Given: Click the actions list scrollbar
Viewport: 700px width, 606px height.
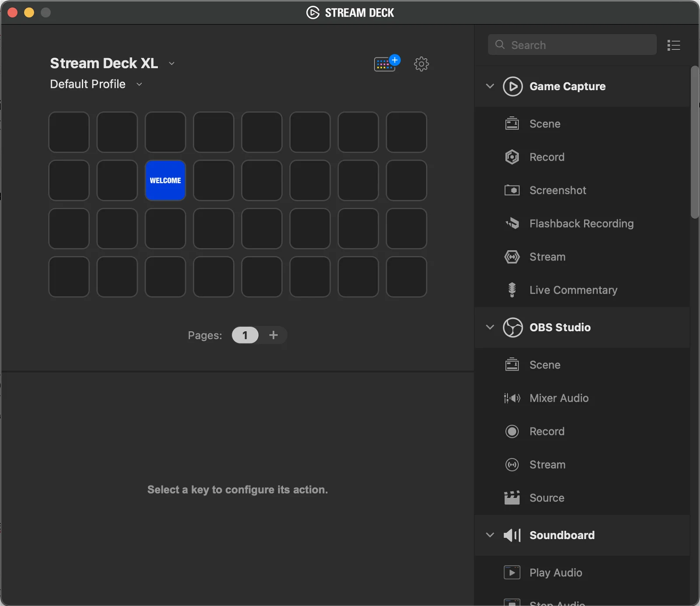Looking at the screenshot, I should [x=695, y=142].
